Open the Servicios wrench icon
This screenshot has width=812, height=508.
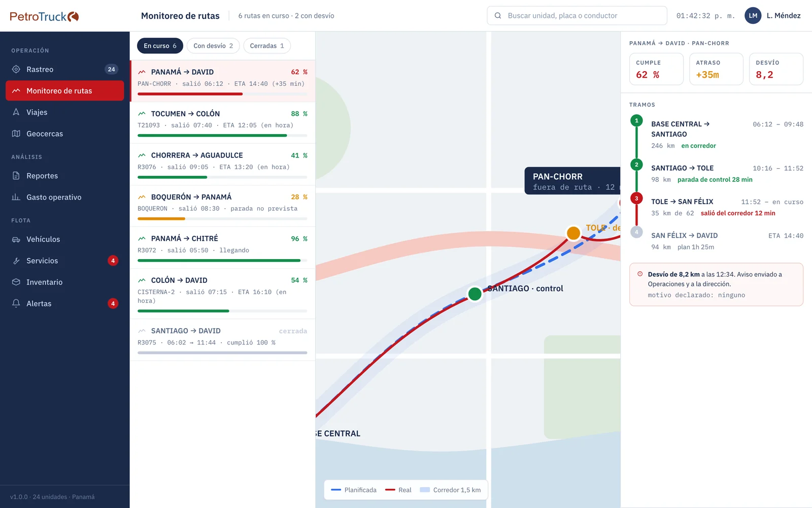pos(16,261)
